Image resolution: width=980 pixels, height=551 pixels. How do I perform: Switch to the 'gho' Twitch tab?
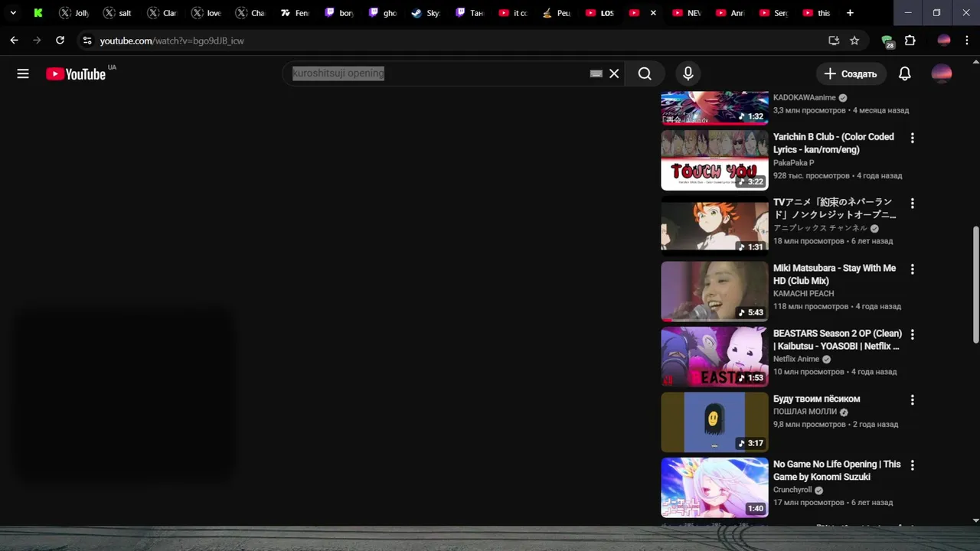pos(383,13)
